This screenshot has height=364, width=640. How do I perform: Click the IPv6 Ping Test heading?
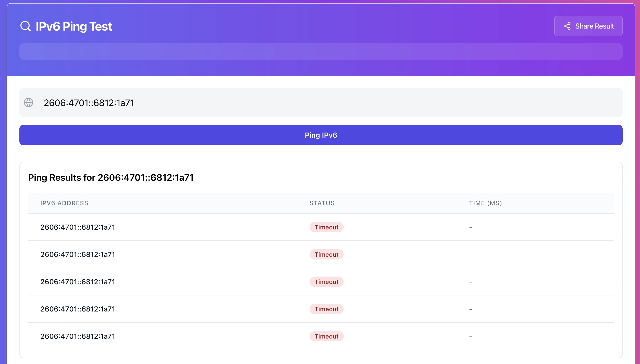(74, 27)
